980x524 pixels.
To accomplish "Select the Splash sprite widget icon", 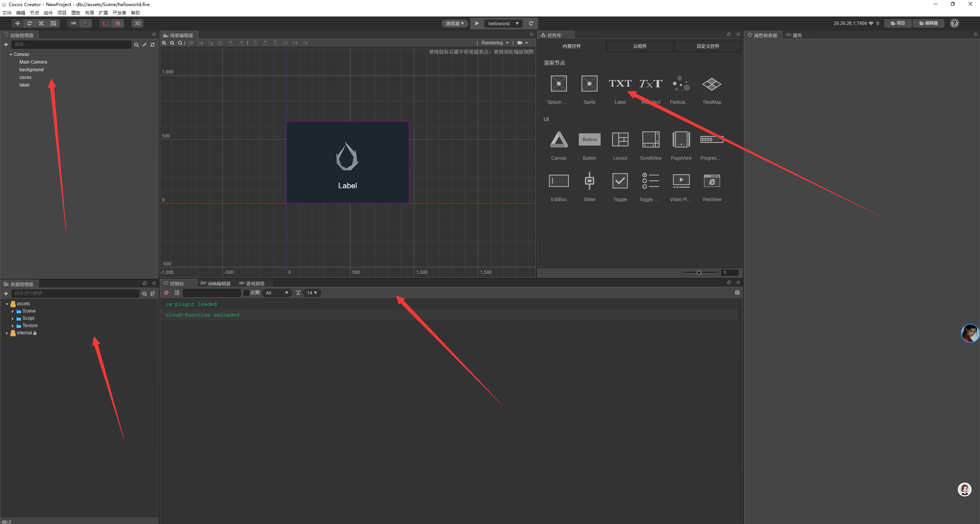I will [559, 84].
